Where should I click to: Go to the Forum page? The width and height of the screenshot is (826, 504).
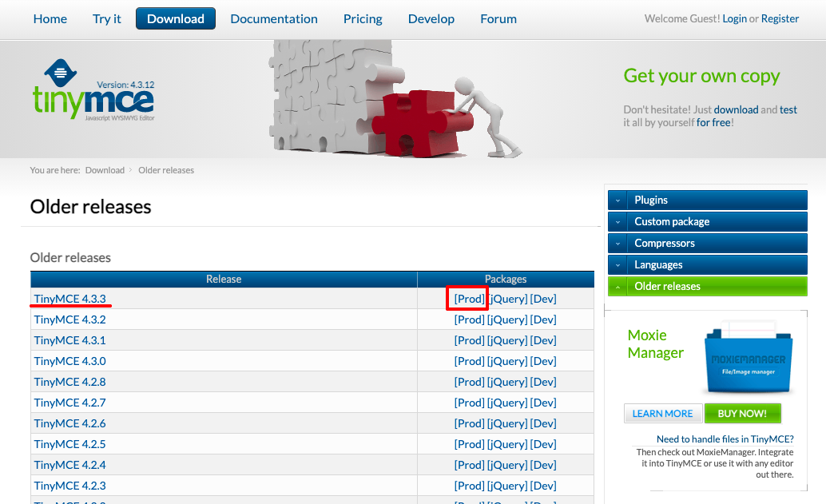(498, 18)
